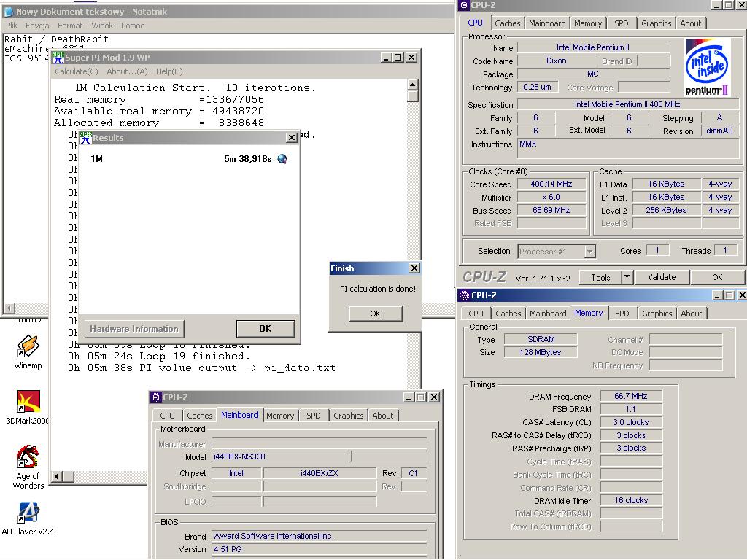Screen dimensions: 747x560
Task: Click OK in the Finish dialog
Action: tap(376, 314)
